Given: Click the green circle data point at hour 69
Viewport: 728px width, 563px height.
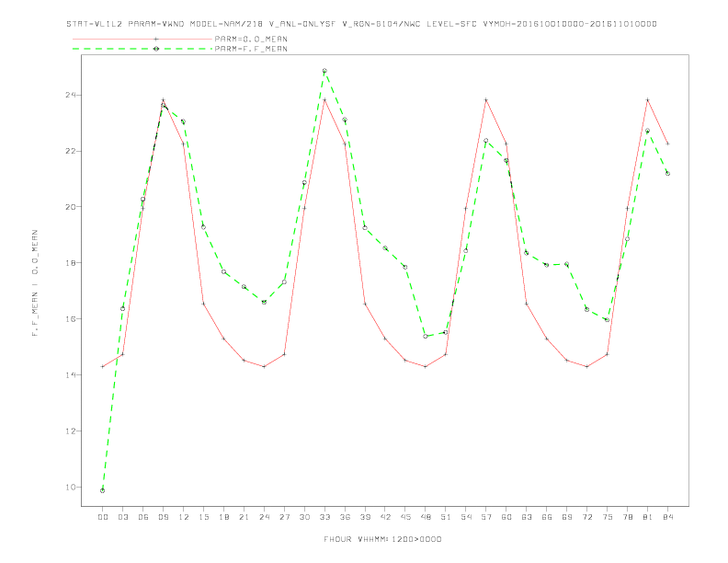Looking at the screenshot, I should [567, 264].
